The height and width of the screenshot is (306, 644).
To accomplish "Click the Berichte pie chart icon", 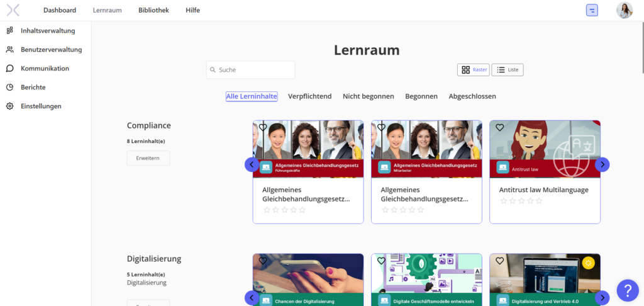I will pos(10,87).
